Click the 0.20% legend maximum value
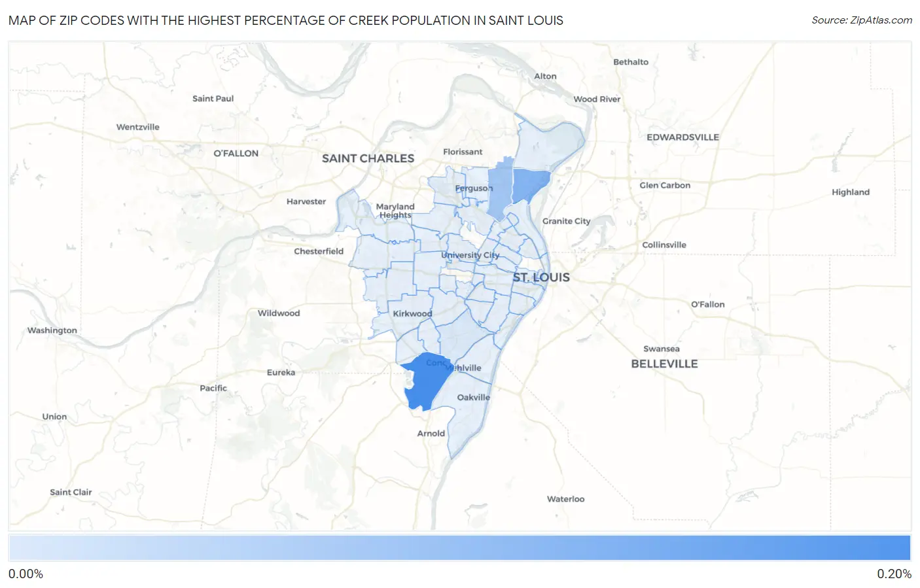The height and width of the screenshot is (588, 920). (894, 574)
